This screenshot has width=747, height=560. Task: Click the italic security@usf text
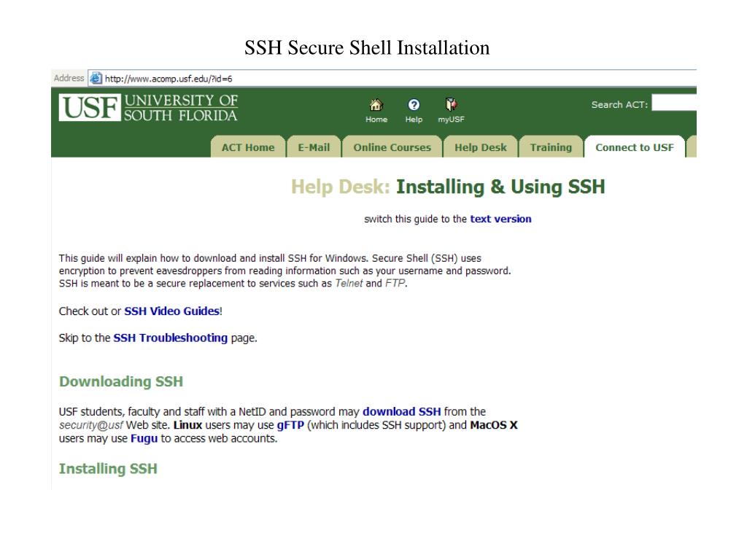(91, 425)
